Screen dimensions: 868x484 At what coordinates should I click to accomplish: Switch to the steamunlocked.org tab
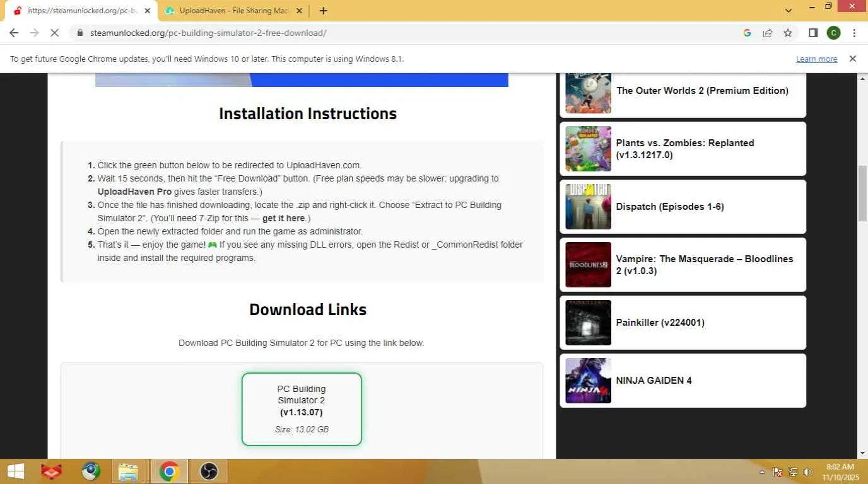coord(82,11)
